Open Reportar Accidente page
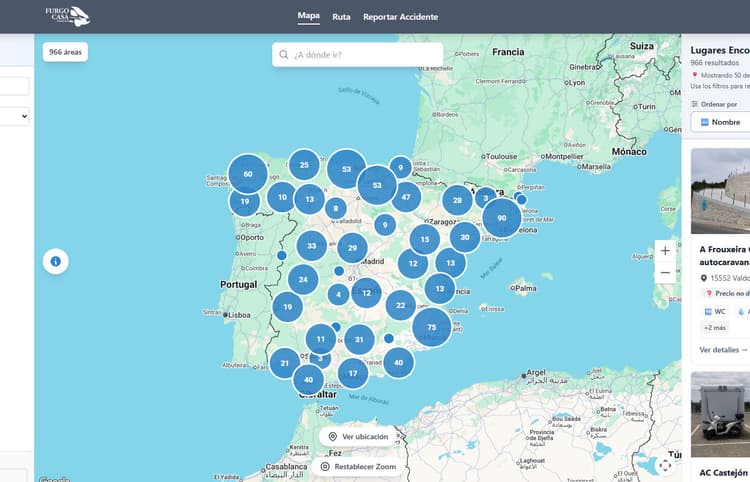This screenshot has height=482, width=750. pos(400,17)
